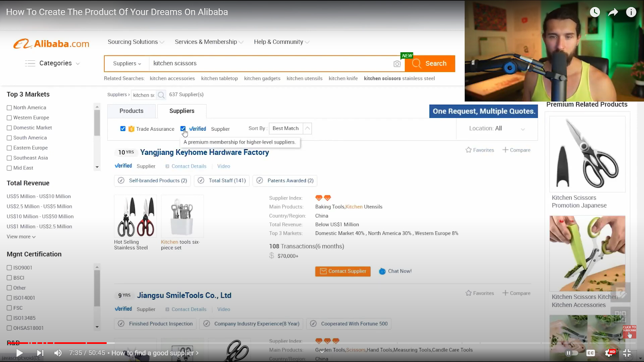Seek on the video progress bar
The height and width of the screenshot is (362, 644).
322,343
